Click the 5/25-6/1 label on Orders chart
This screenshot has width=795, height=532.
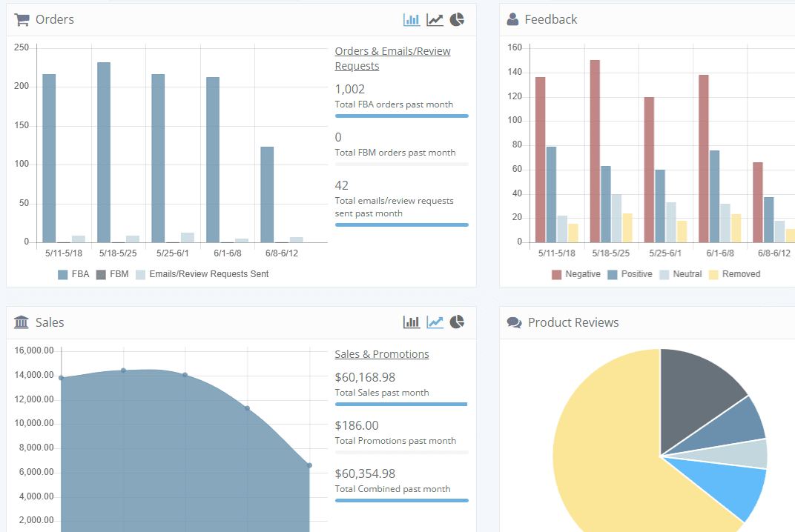tap(172, 253)
